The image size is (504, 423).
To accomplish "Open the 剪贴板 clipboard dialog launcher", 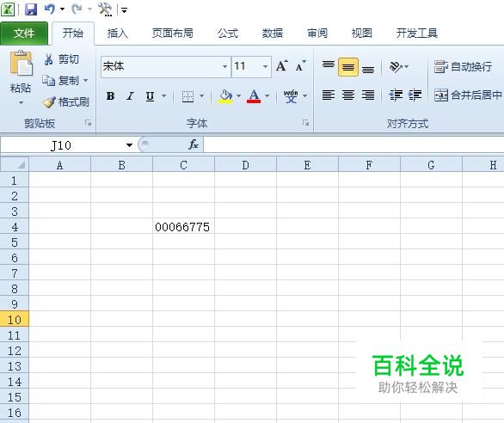I will 88,123.
